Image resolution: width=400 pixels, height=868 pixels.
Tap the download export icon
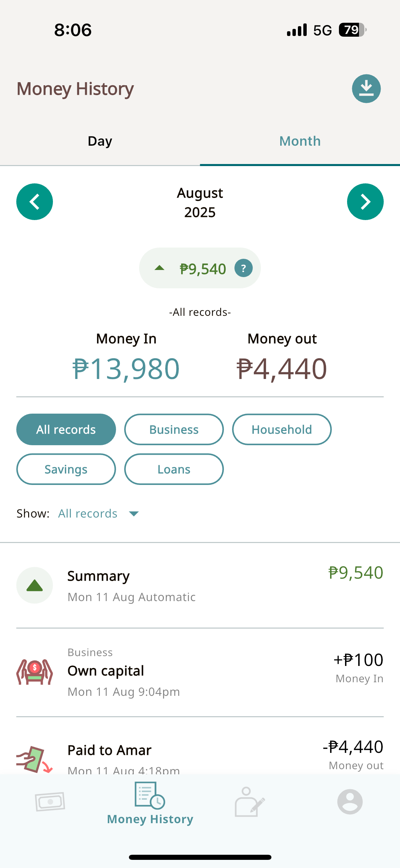pos(366,89)
